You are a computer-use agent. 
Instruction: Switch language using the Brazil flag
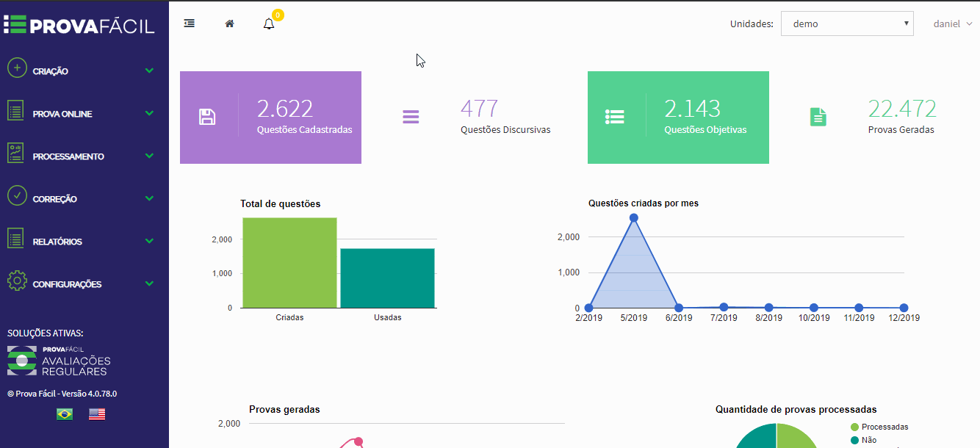pos(65,414)
